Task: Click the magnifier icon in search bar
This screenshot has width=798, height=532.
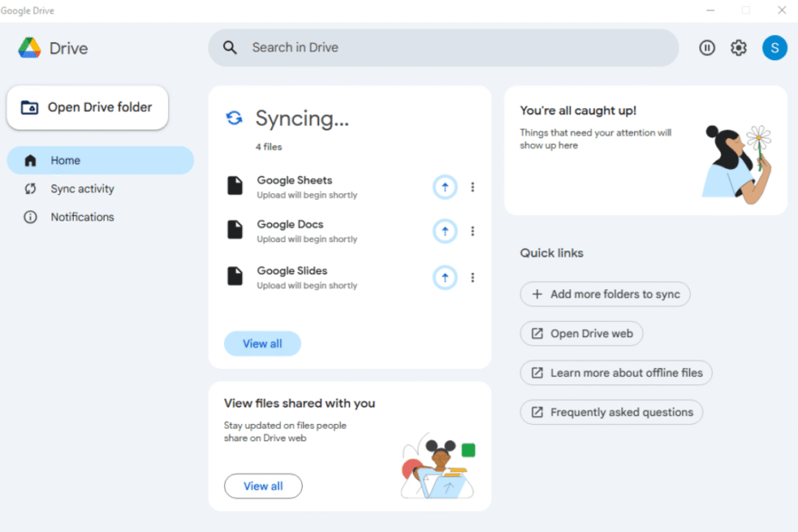Action: (230, 48)
